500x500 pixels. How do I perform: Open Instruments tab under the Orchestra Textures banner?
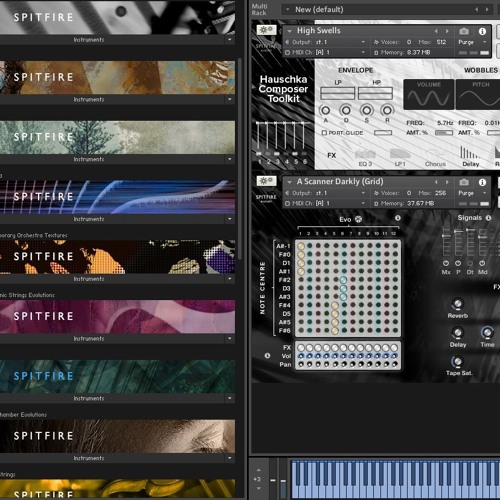point(89,279)
